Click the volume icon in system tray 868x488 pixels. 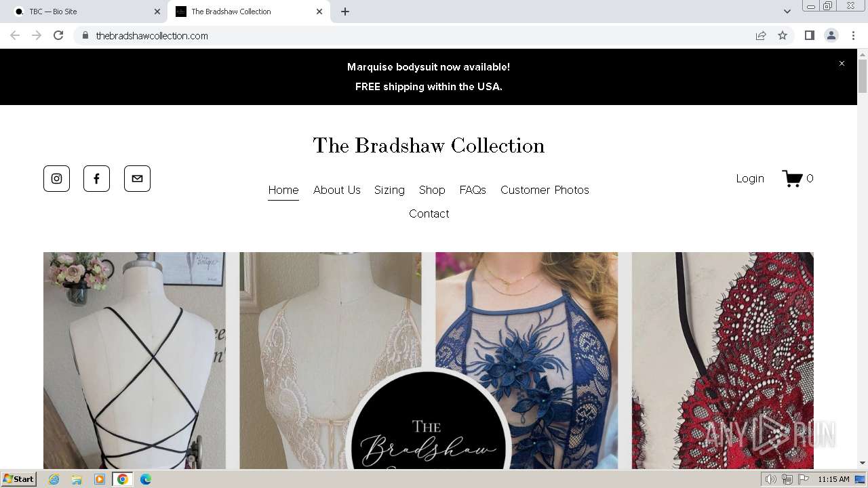(x=771, y=479)
